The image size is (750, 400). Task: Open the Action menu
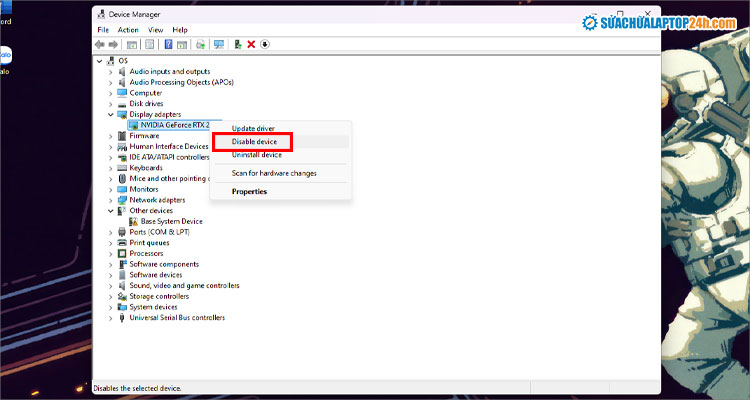click(128, 30)
